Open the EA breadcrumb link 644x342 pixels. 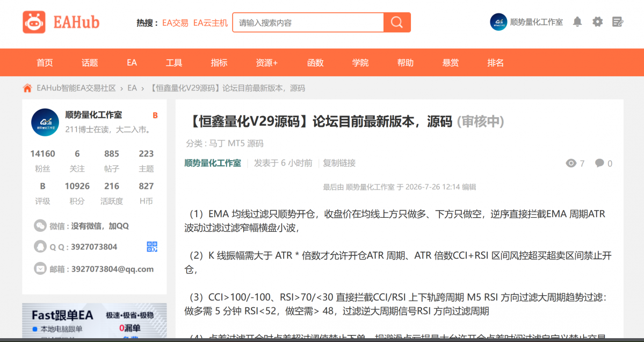132,88
